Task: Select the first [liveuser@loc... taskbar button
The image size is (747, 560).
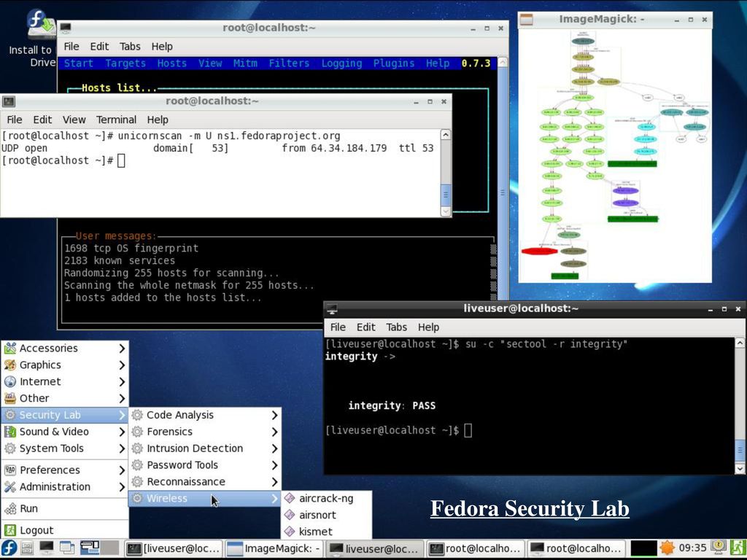Action: pos(174,548)
